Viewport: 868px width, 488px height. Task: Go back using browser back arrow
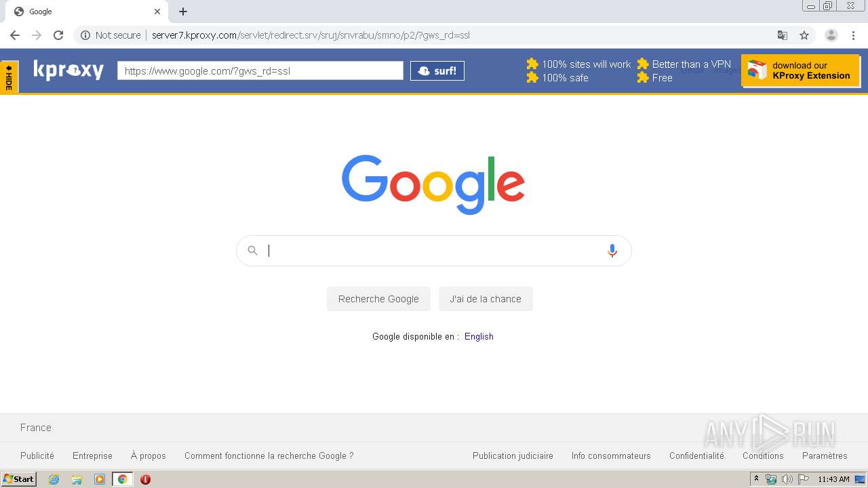15,35
